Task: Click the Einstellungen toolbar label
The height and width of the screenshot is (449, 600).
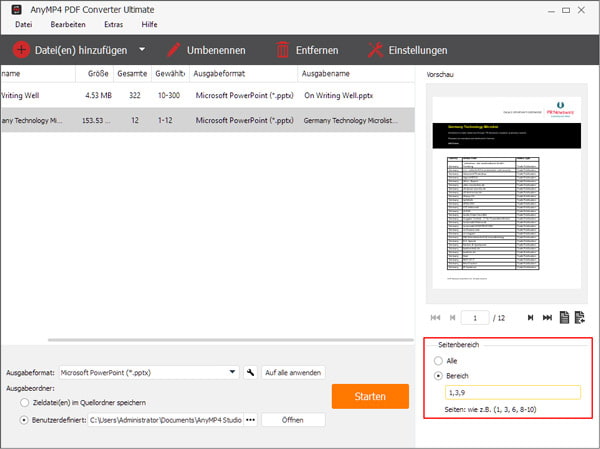Action: [418, 50]
